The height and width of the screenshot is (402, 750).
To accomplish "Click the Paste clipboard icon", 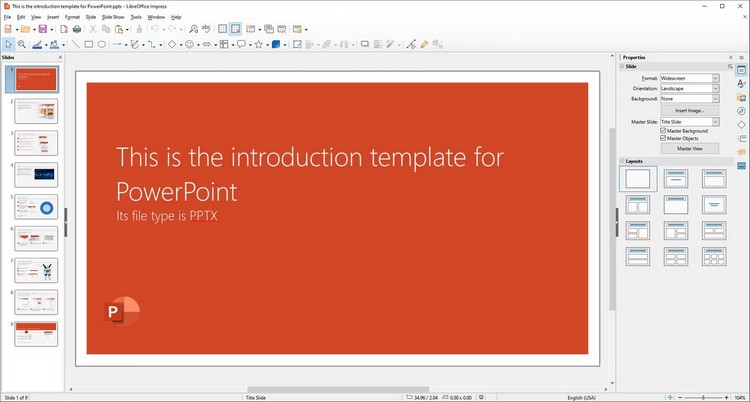I will [x=118, y=29].
